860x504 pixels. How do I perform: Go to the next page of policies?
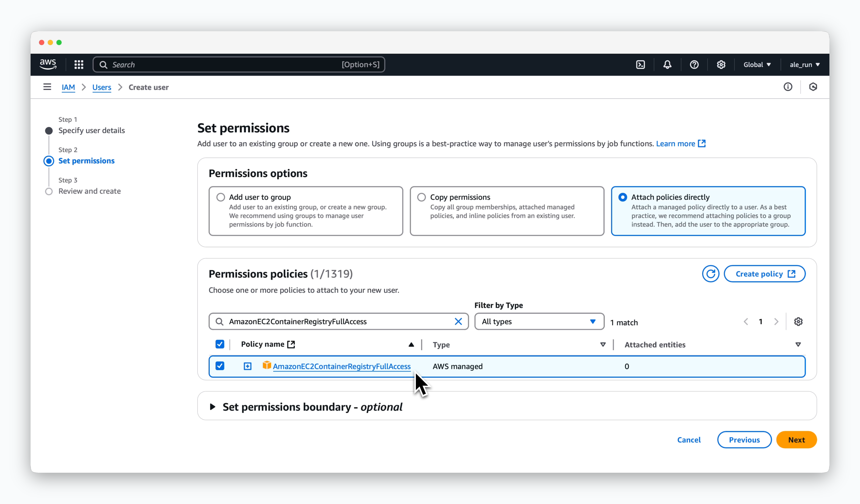[x=776, y=322]
